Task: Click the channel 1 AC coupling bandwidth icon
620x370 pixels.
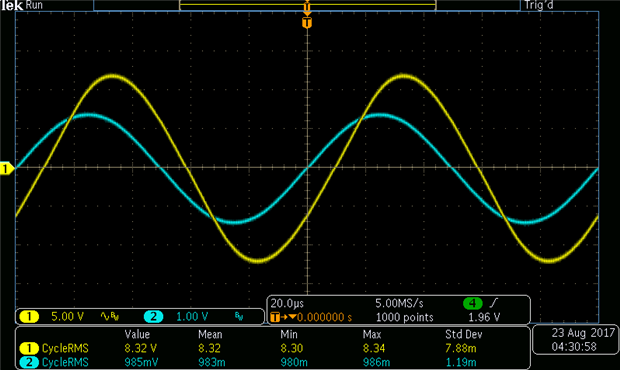Action: tap(110, 316)
